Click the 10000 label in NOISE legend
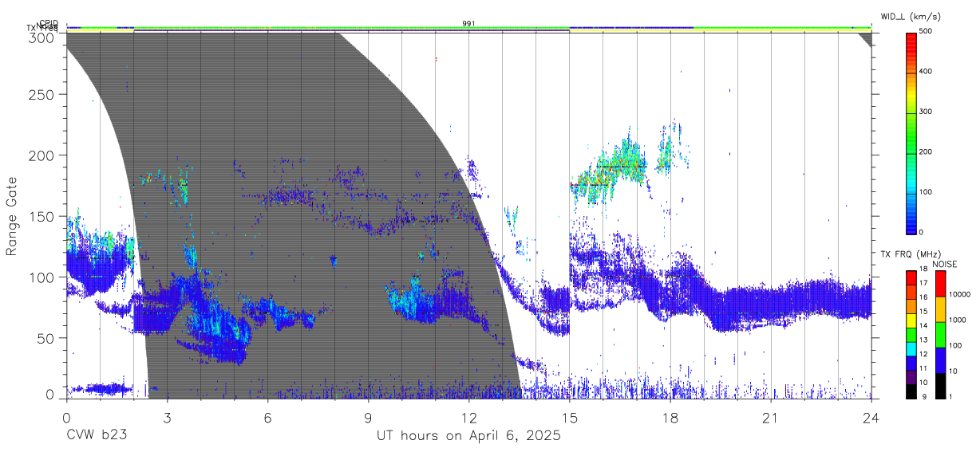The height and width of the screenshot is (452, 980). 960,295
